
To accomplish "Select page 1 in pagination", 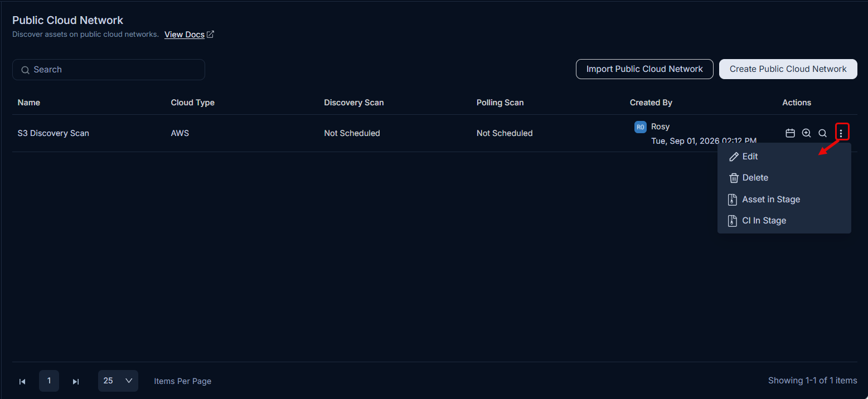I will 49,381.
